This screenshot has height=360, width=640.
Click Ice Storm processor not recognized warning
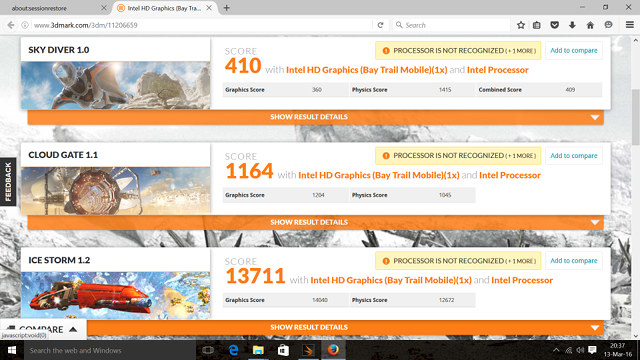[458, 261]
